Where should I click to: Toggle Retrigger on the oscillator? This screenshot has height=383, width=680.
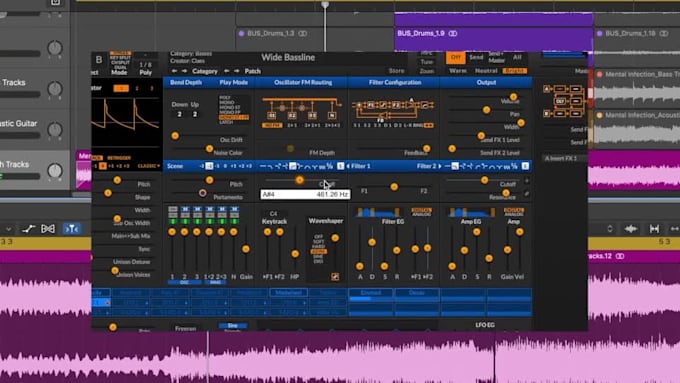pos(119,158)
